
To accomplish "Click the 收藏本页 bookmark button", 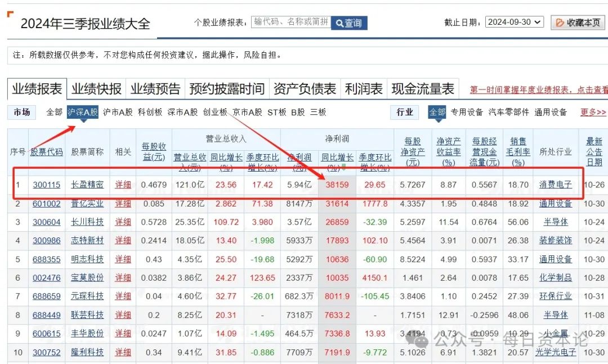I will [578, 23].
